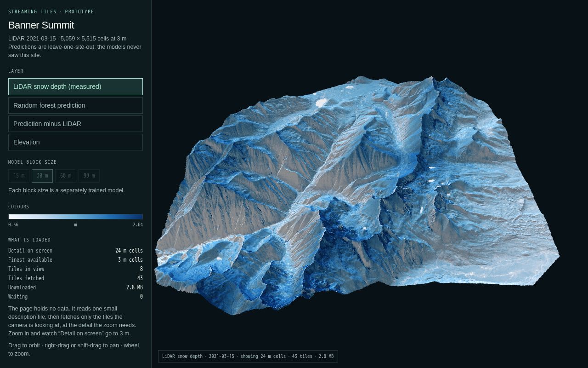The image size is (588, 368).
Task: Pick the 15 m model block size
Action: (x=19, y=176)
